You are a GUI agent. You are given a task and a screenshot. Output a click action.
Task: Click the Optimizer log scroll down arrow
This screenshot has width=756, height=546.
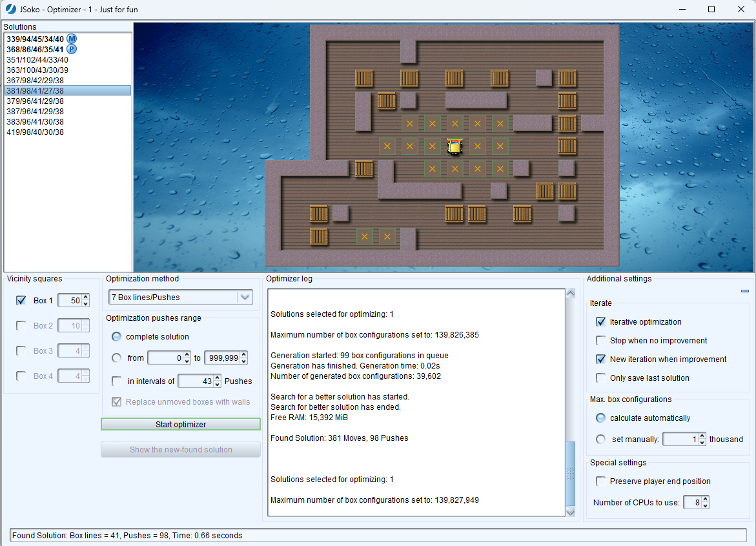click(570, 512)
